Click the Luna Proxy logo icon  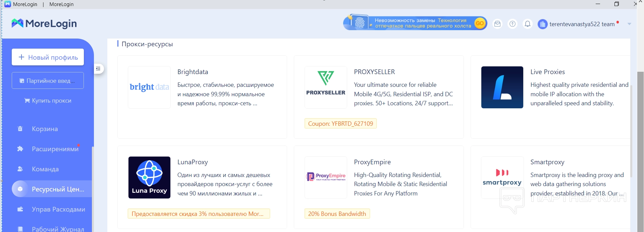point(149,177)
